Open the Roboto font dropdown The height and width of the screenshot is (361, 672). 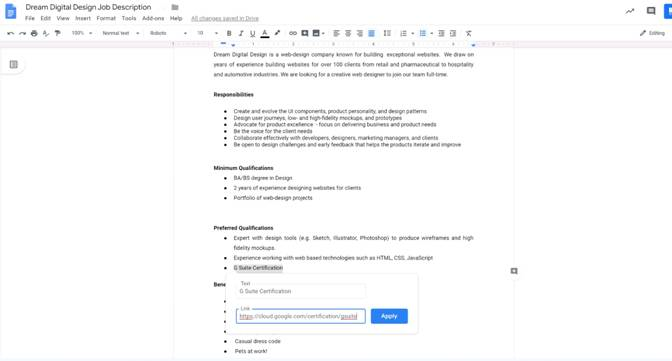(168, 33)
